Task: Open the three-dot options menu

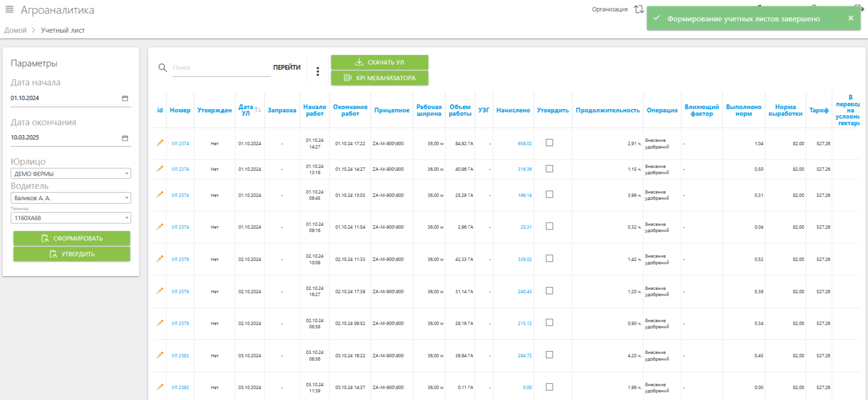Action: pos(318,71)
